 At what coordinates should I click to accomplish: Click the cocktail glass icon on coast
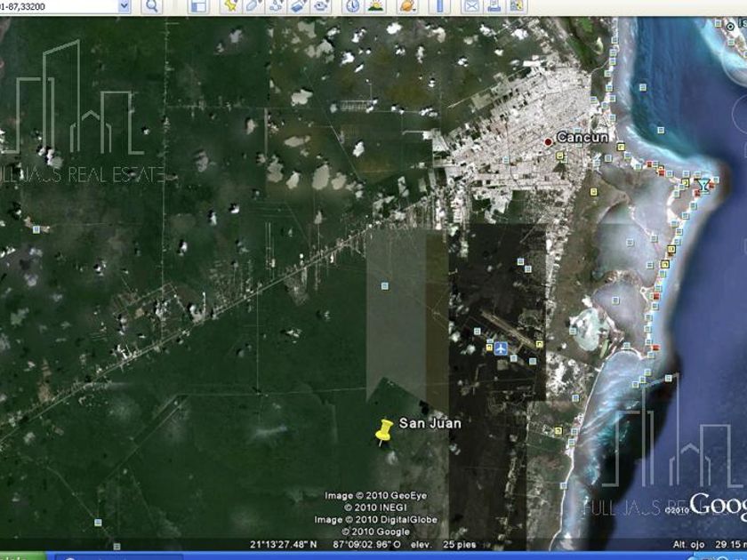[704, 185]
